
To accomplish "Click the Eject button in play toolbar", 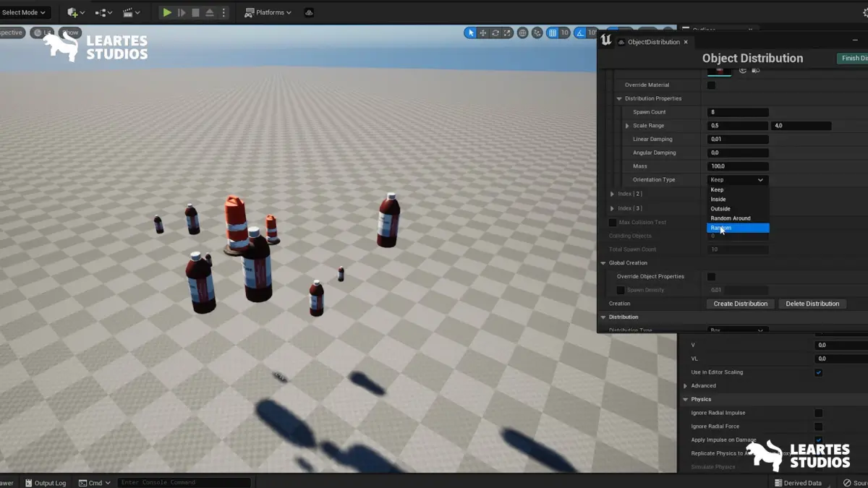I will click(x=210, y=12).
